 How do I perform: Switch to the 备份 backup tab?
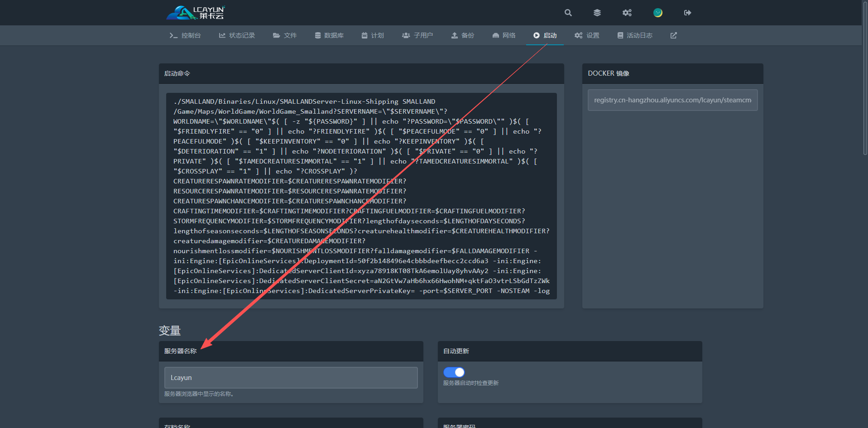462,35
